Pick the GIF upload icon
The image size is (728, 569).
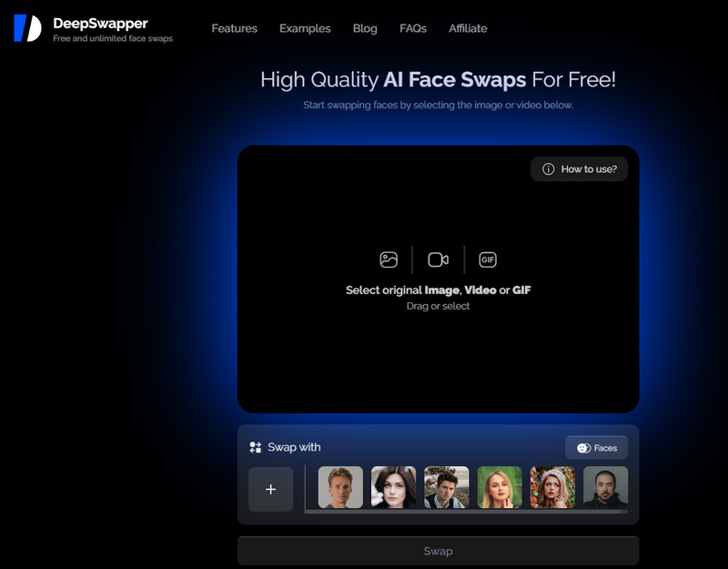488,259
